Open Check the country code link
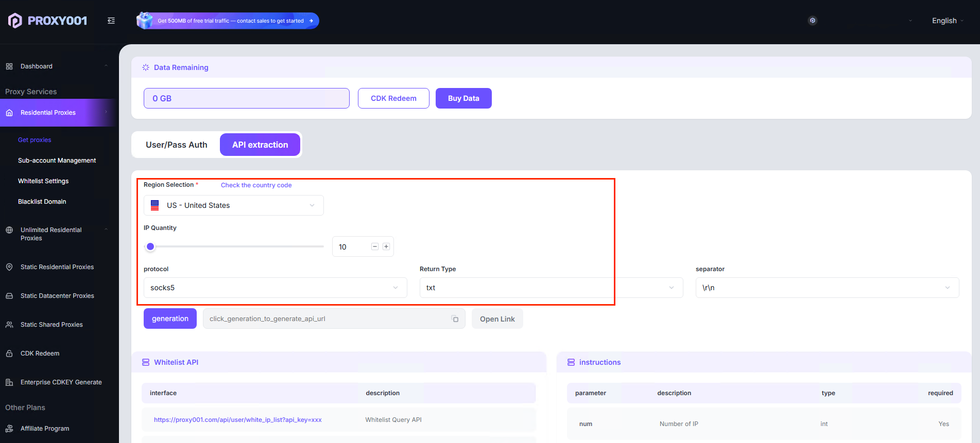 pos(256,185)
